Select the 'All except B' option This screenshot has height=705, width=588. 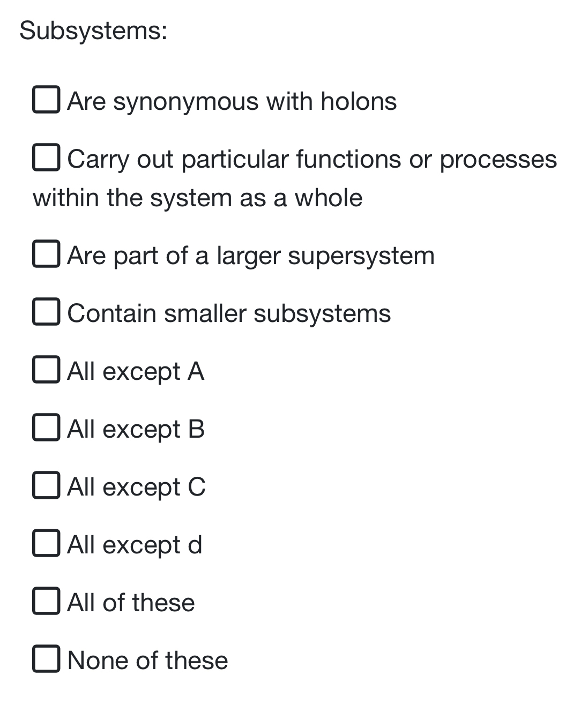point(47,428)
